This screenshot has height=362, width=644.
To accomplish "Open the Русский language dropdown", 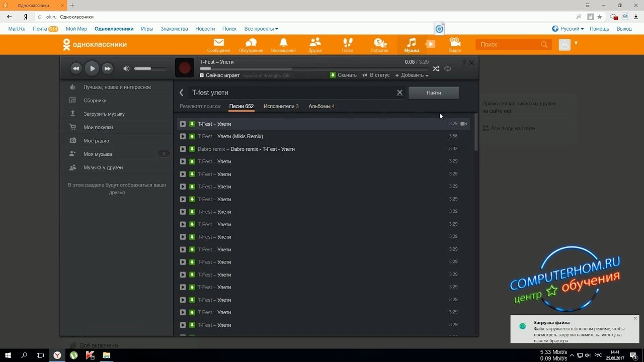I will pos(568,29).
